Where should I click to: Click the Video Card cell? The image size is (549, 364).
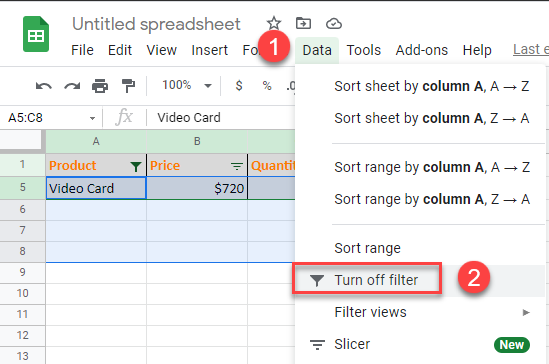point(96,188)
